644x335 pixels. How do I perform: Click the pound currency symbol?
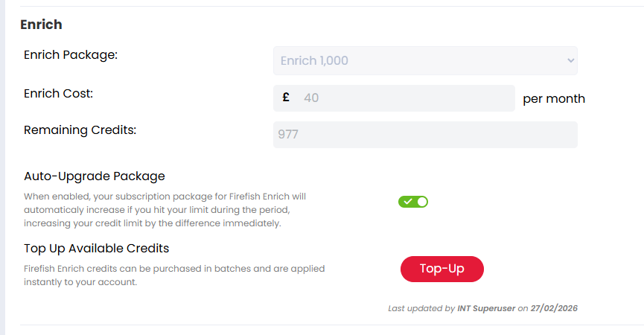coord(286,98)
